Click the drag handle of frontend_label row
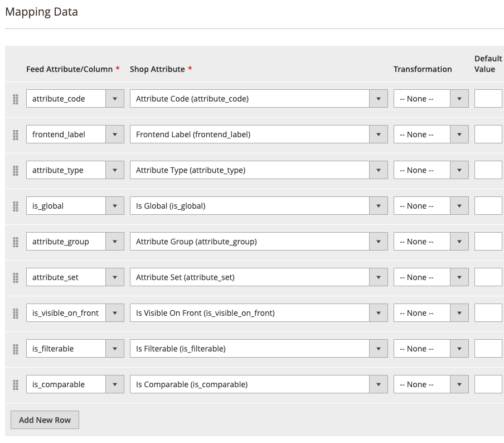Screen dimensions: 504x443 pos(16,135)
